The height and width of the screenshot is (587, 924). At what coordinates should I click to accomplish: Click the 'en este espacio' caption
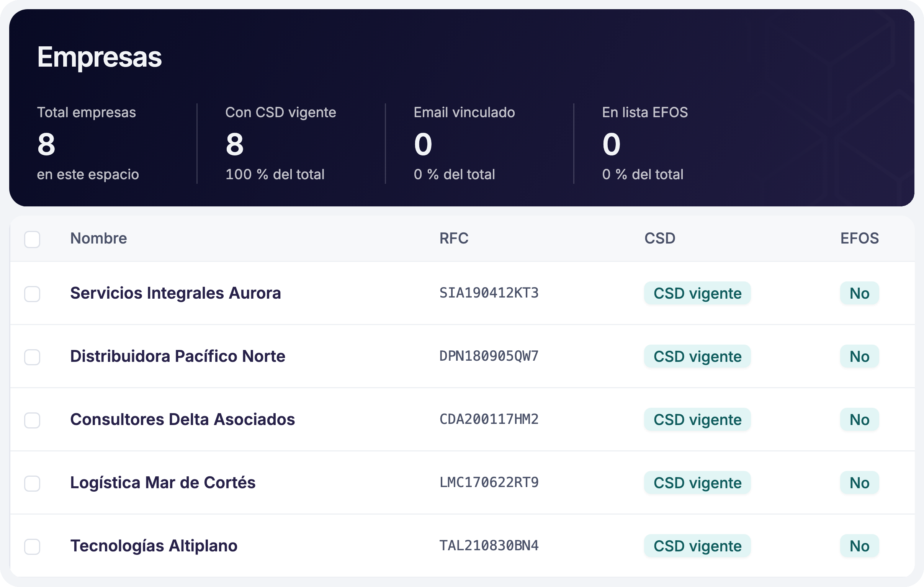point(88,175)
